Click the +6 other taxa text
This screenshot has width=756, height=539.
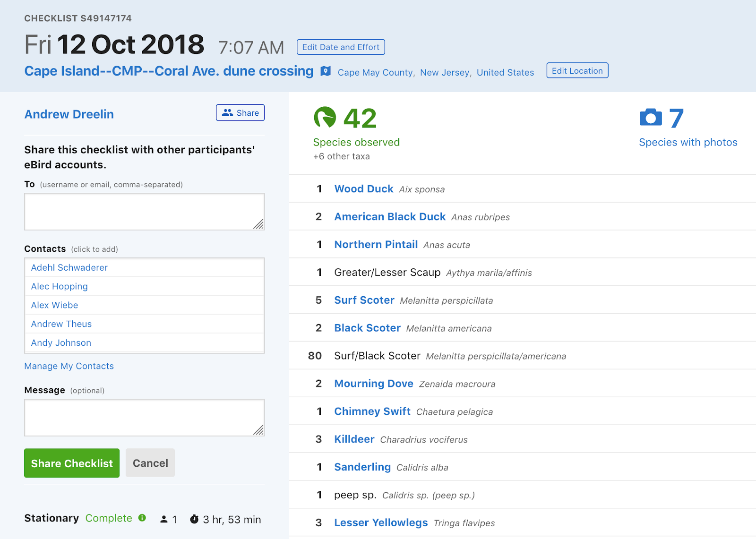342,156
